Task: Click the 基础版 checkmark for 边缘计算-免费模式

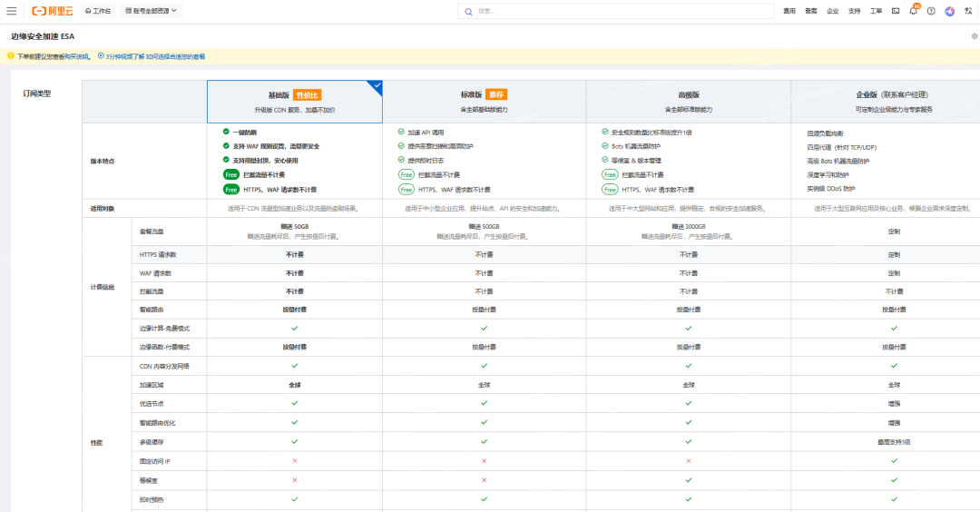Action: click(294, 328)
